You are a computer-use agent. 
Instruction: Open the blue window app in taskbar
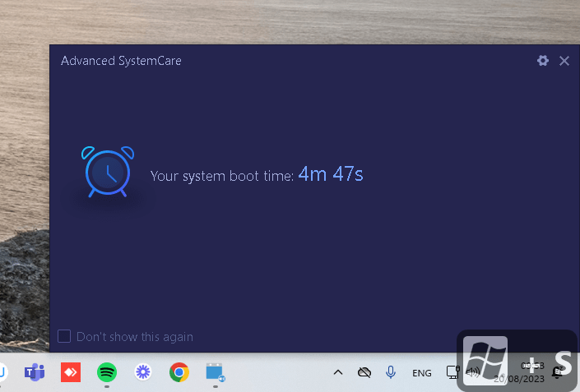tap(216, 372)
